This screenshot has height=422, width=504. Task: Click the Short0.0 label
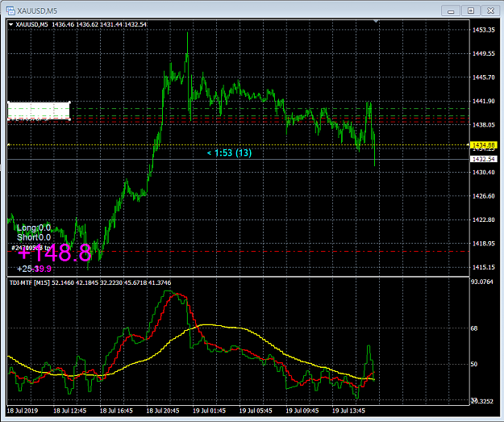(34, 237)
